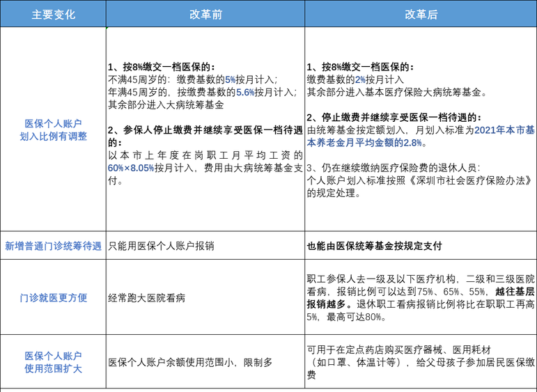Click the line '以本市上年度在岗职工月平均工资的'
This screenshot has height=392, width=537.
[x=205, y=155]
